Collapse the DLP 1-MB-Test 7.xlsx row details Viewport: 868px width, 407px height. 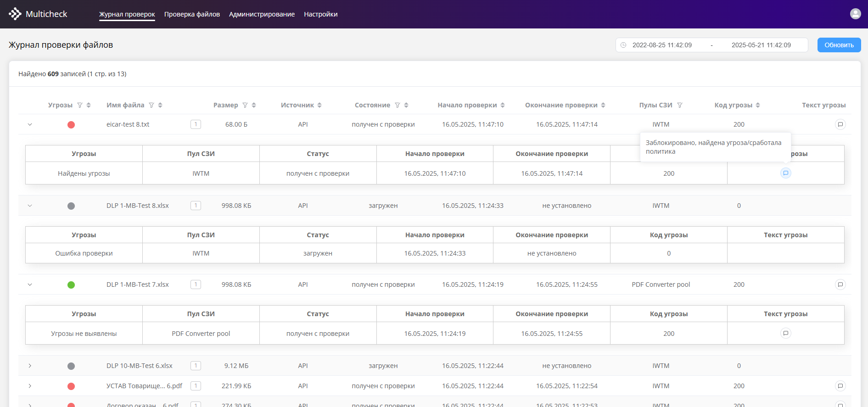coord(30,284)
